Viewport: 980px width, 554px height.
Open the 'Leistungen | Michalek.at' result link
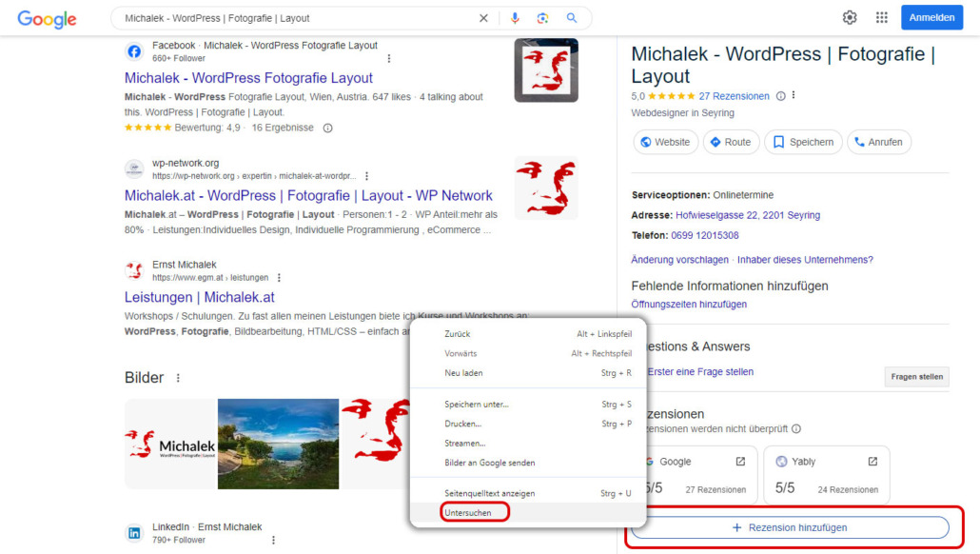[x=200, y=297]
